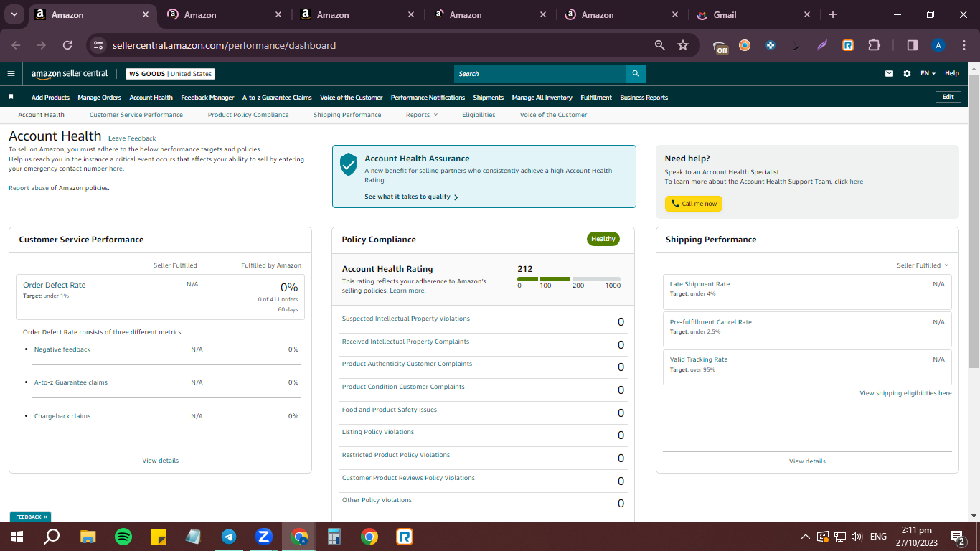Click the extension icon with the Off badge

(720, 47)
